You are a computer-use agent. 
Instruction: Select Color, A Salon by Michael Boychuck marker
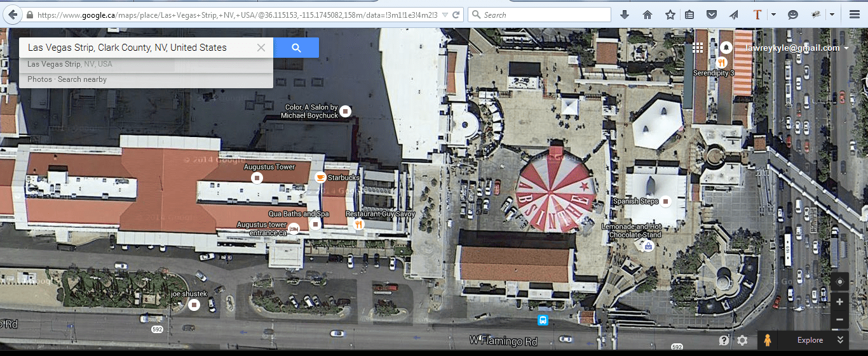pyautogui.click(x=345, y=112)
